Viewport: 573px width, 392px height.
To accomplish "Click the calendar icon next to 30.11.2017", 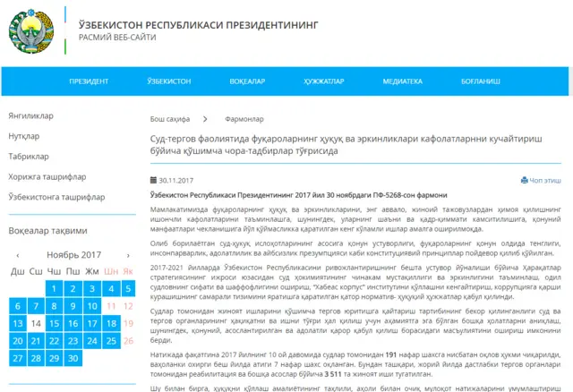I will coord(153,180).
